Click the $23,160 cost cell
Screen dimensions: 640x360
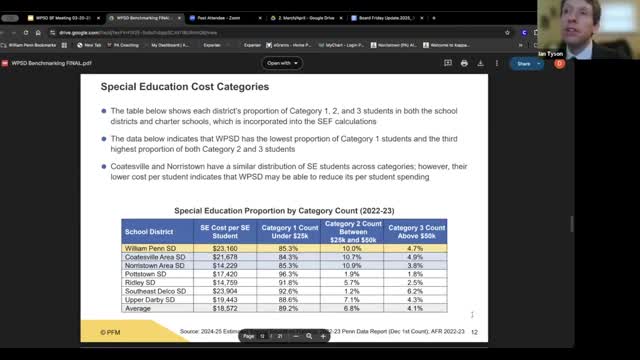[x=225, y=248]
